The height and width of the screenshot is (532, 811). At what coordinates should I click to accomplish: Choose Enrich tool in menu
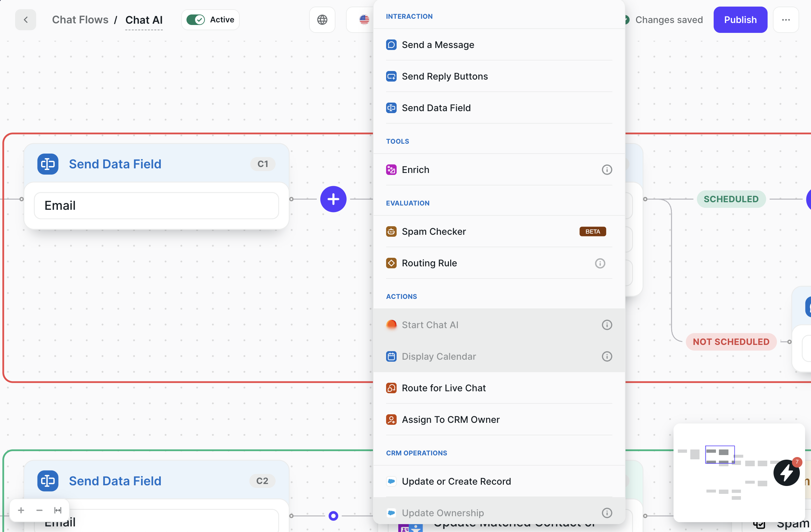click(499, 170)
